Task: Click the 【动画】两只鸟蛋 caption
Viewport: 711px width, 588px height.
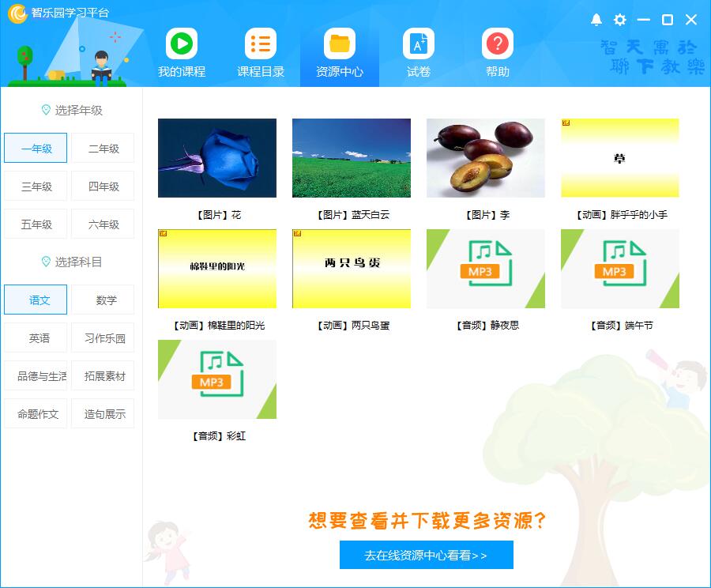Action: 352,326
